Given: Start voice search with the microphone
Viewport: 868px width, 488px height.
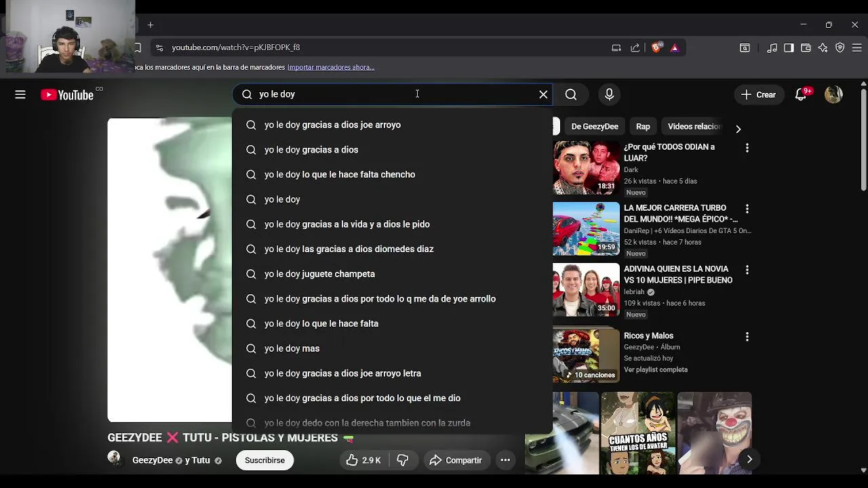Looking at the screenshot, I should click(609, 94).
